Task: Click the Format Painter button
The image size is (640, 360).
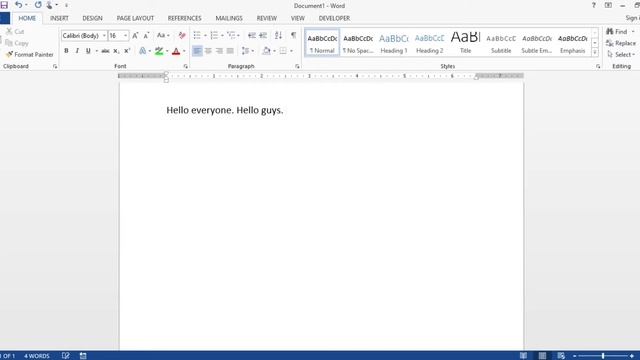Action: 29,54
